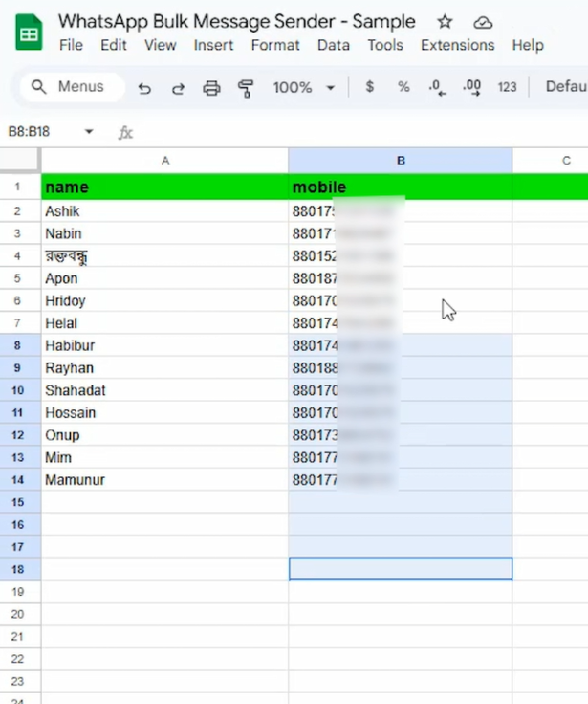Select the cell containing Ashik
This screenshot has width=588, height=704.
tap(164, 211)
